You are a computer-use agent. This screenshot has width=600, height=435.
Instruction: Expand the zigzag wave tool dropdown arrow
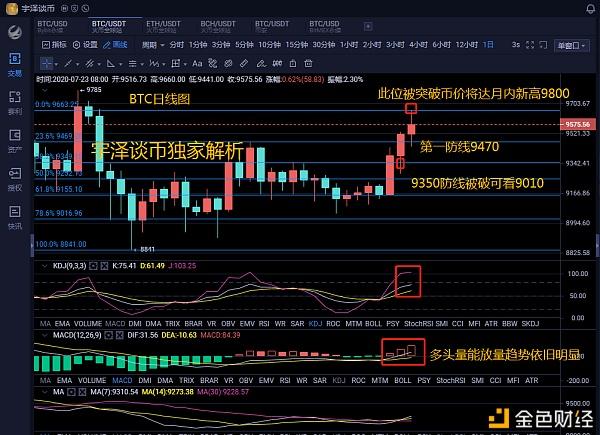163,64
